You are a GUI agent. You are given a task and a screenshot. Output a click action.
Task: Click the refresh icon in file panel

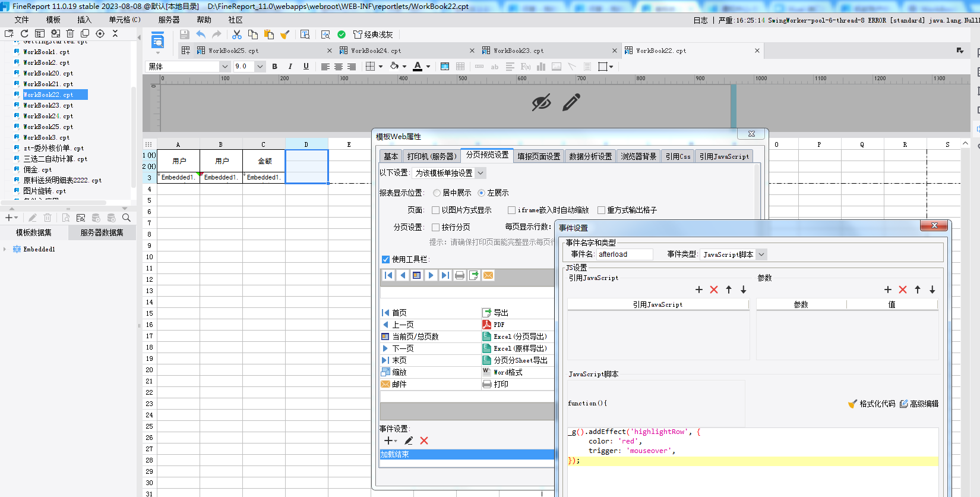coord(24,34)
